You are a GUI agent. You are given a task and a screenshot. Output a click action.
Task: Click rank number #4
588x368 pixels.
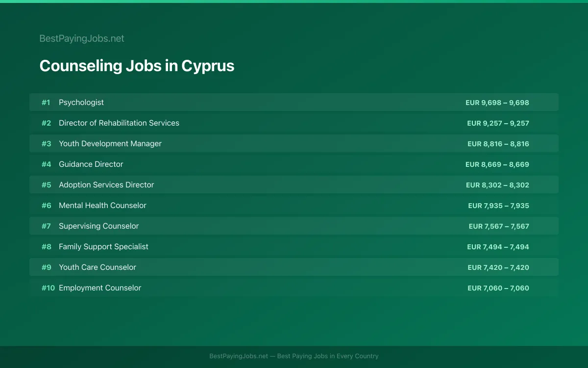(46, 164)
